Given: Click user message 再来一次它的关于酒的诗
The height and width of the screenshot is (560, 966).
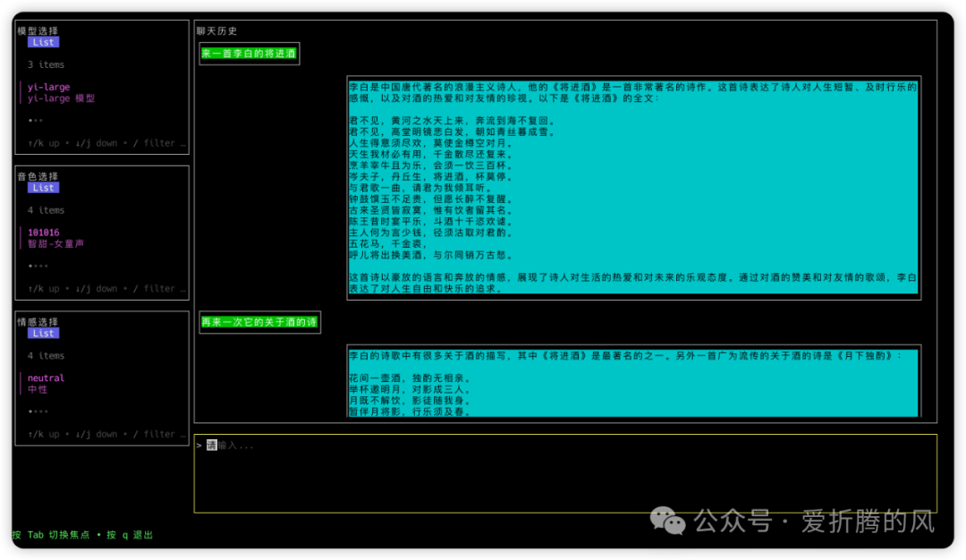Looking at the screenshot, I should [259, 322].
